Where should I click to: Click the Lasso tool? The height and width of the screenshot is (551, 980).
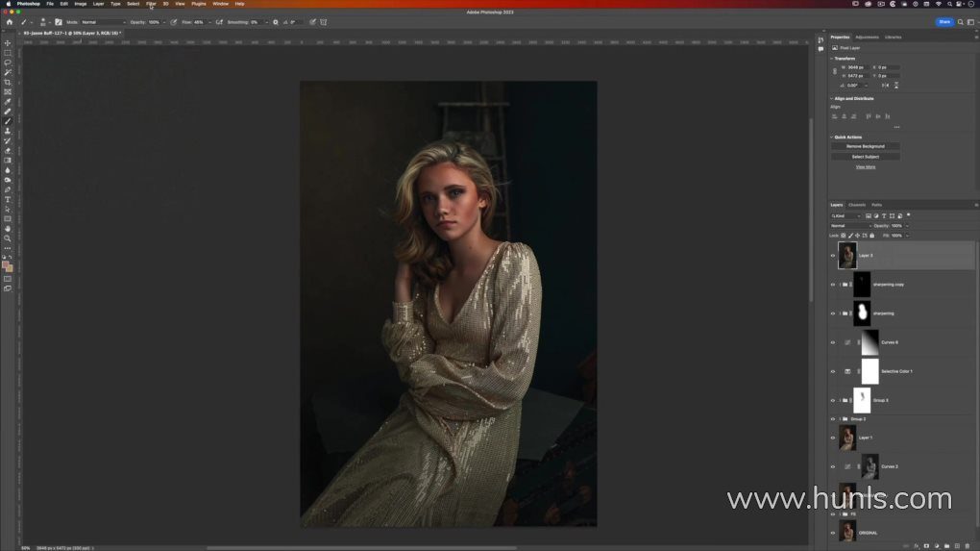tap(8, 63)
